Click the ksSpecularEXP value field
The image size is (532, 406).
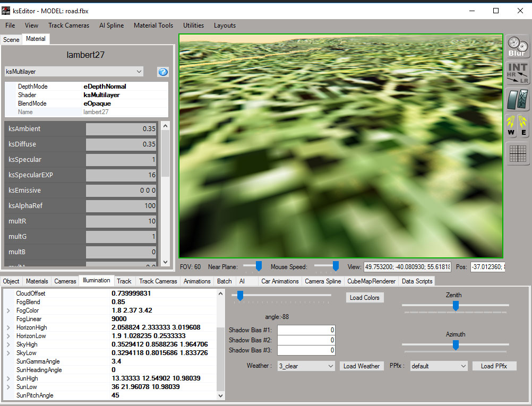[x=121, y=175]
